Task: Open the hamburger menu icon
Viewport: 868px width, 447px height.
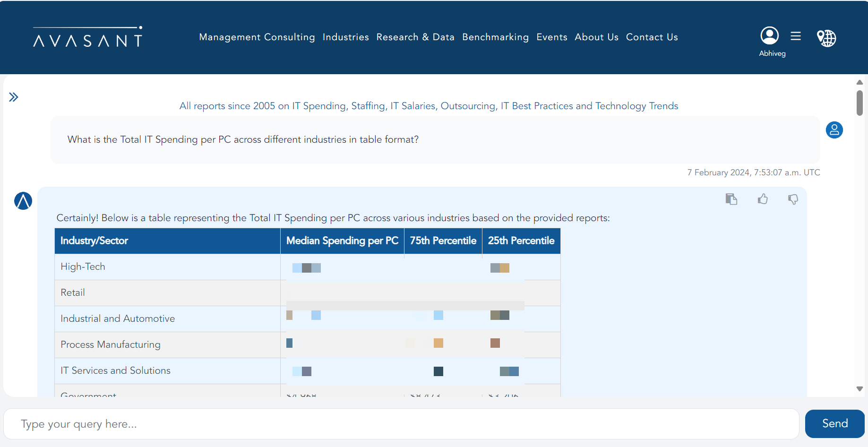Action: (x=796, y=36)
